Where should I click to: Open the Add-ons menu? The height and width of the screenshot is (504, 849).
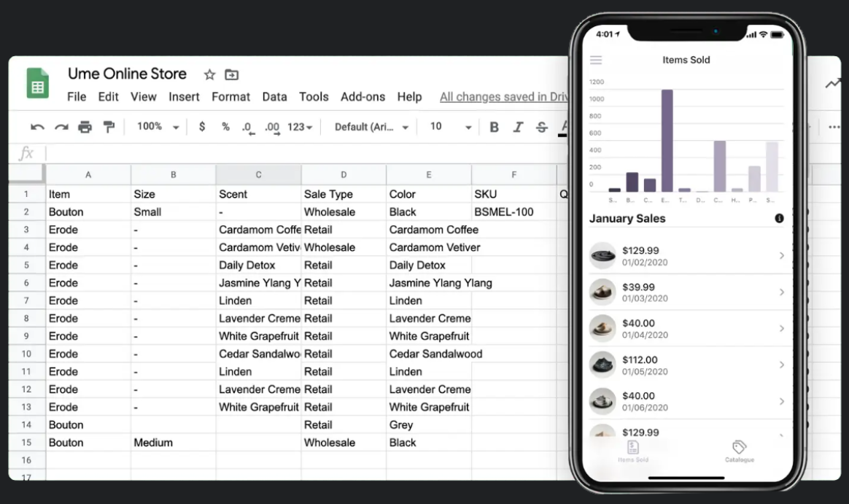pos(363,97)
